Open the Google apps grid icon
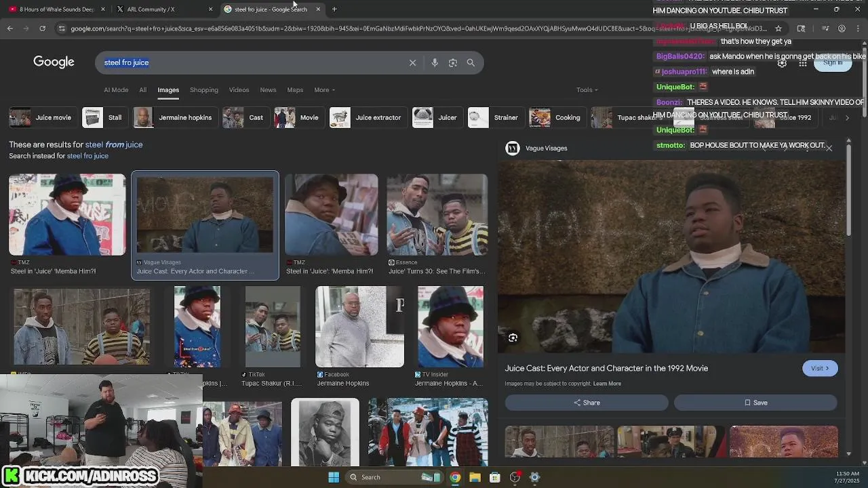868x488 pixels. tap(803, 63)
